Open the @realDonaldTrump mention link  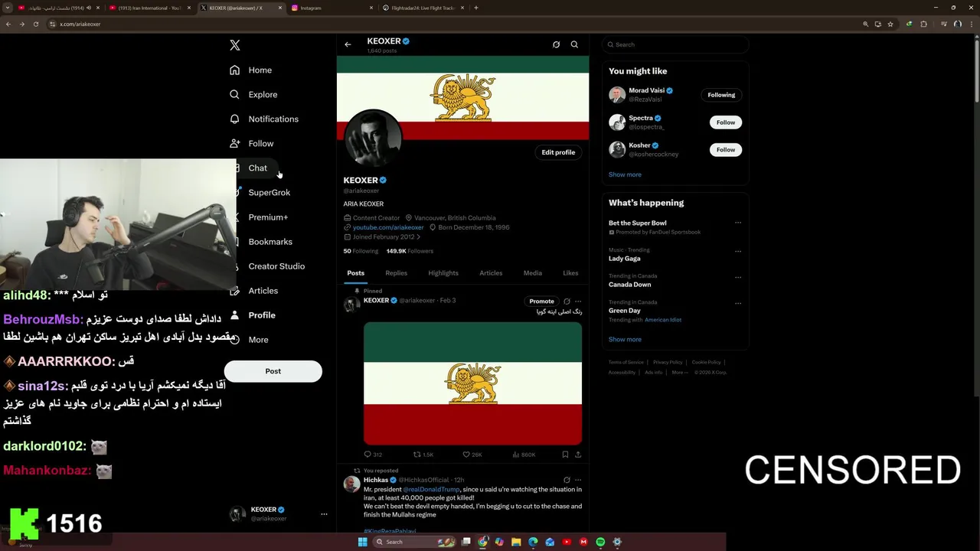431,489
